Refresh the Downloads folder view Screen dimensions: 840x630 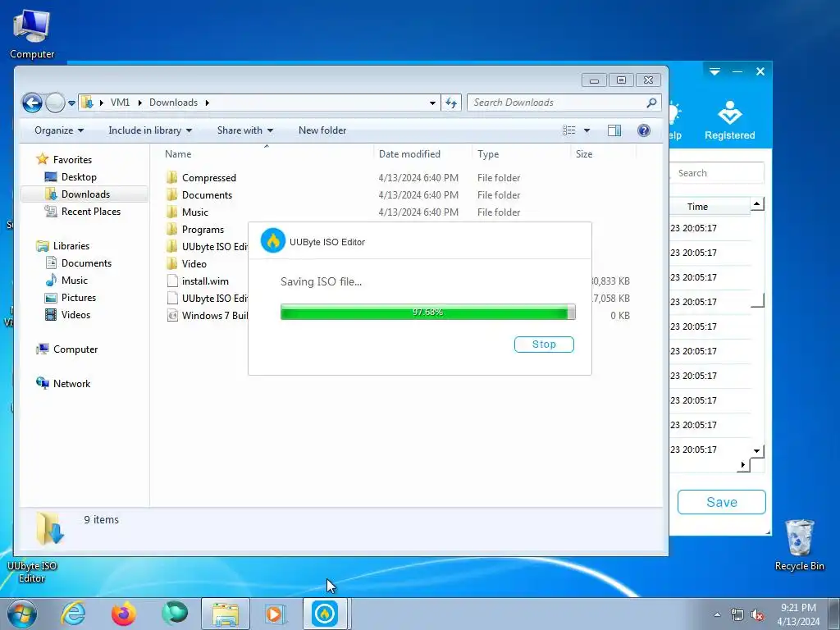pyautogui.click(x=451, y=103)
